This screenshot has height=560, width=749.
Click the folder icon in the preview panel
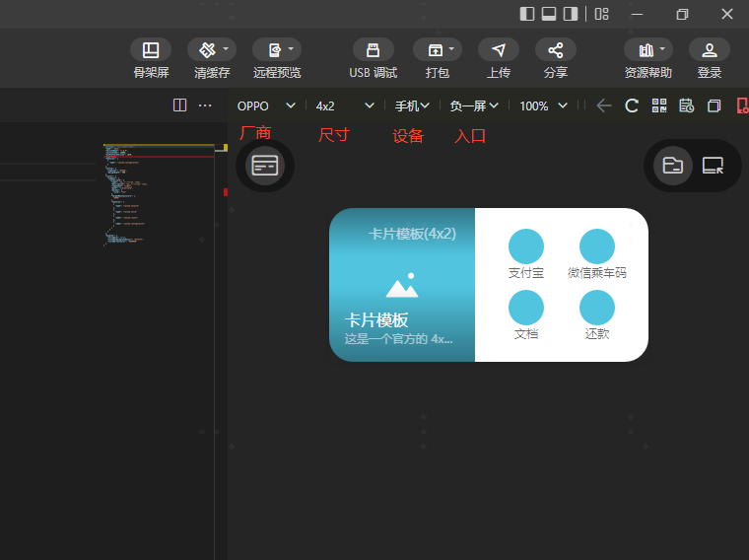[673, 166]
